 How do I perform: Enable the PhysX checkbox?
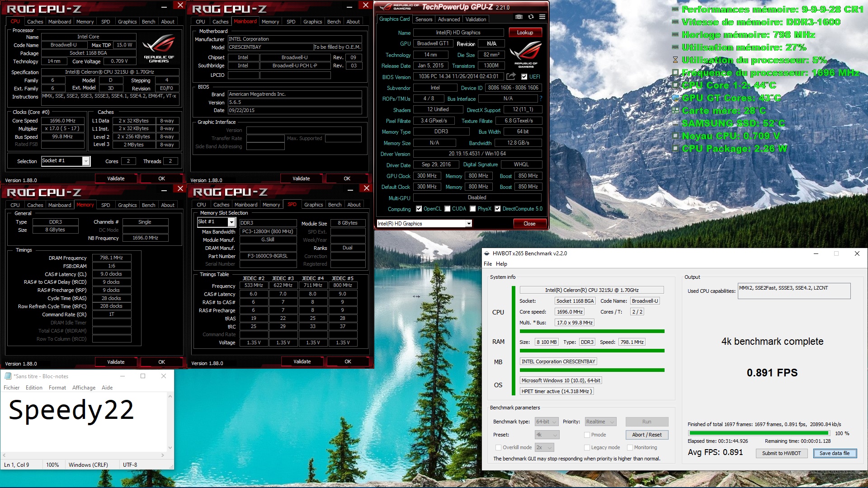pos(473,209)
